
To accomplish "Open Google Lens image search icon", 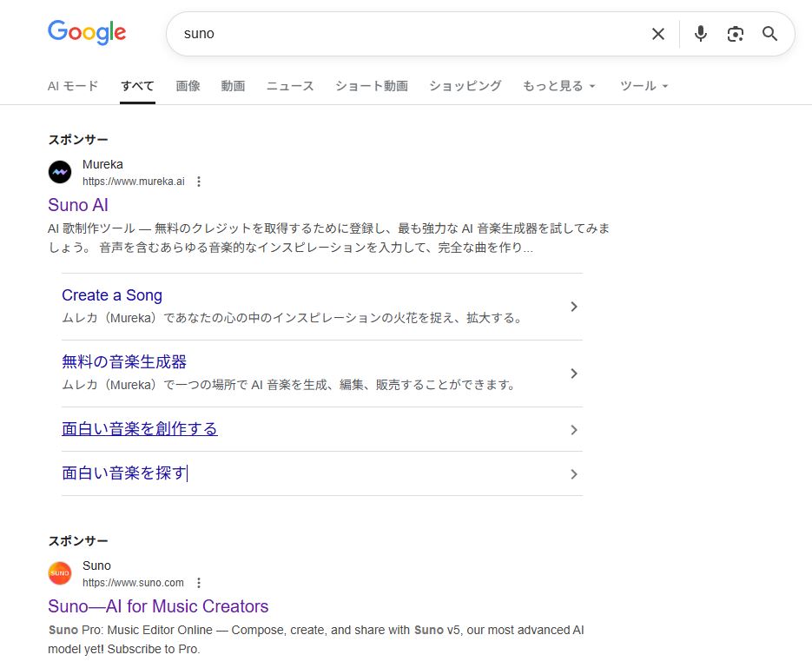I will 736,34.
